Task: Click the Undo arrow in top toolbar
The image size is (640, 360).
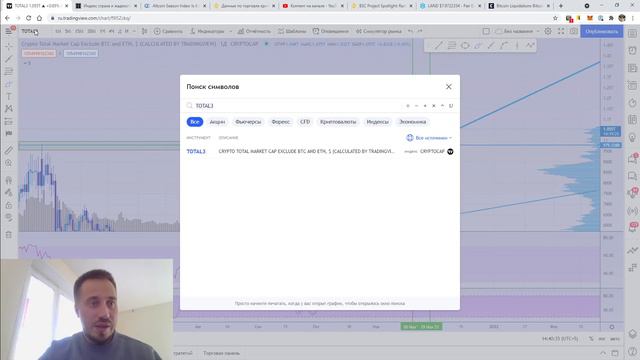Action: 410,31
